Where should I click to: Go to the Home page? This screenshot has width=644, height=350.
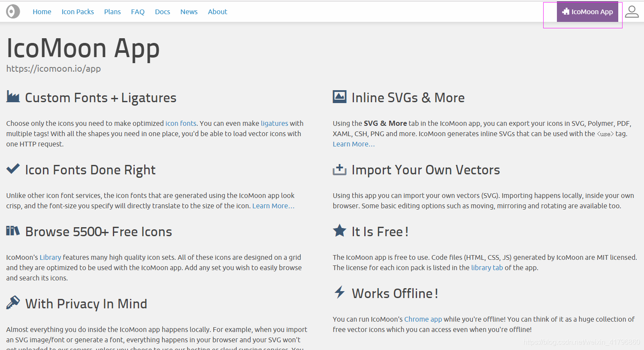pyautogui.click(x=42, y=12)
